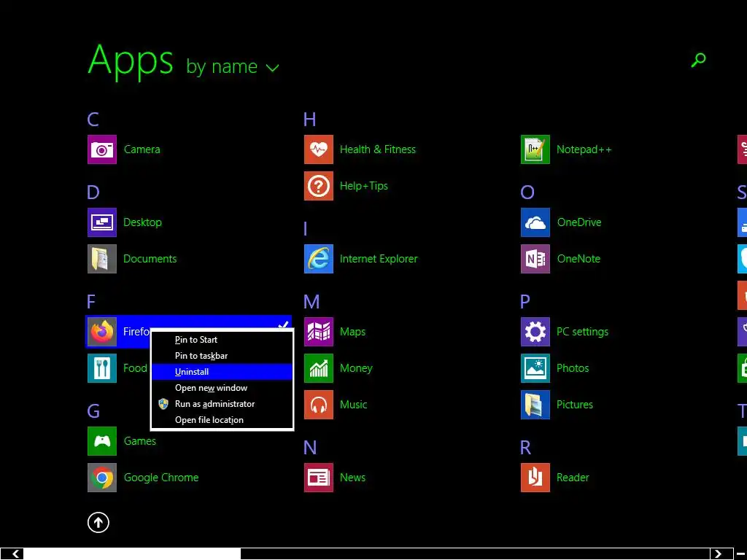
Task: Click the Music headphones icon
Action: [319, 405]
